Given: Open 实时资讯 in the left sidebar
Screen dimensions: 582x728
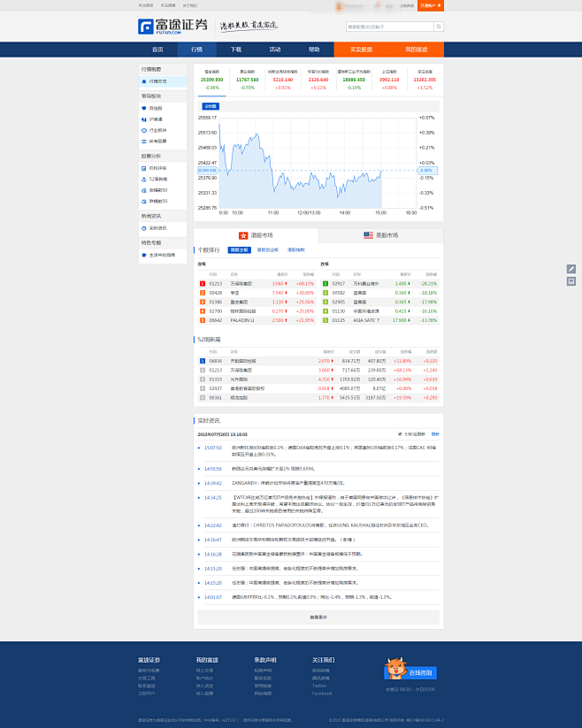Looking at the screenshot, I should click(157, 227).
